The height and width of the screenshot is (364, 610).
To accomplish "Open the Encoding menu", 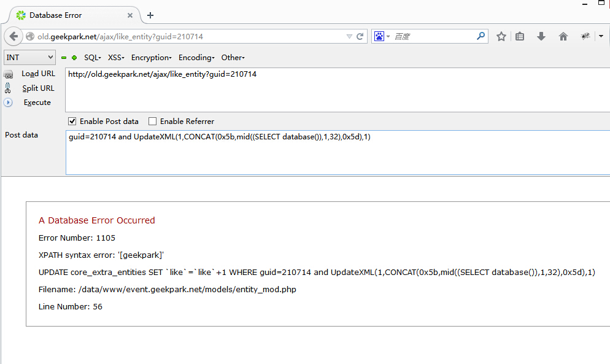I will (x=196, y=58).
